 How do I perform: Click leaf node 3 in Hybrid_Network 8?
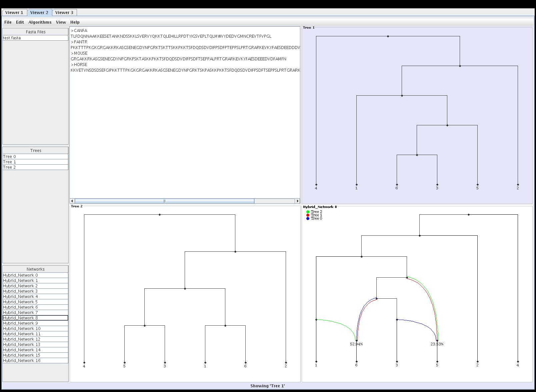397,362
